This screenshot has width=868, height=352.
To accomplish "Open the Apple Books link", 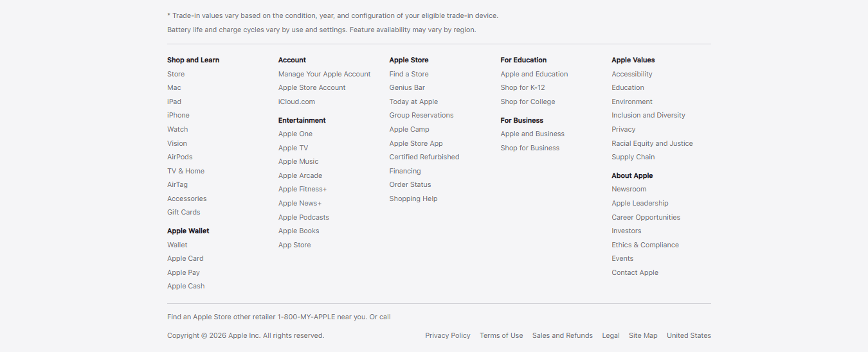I will pos(299,231).
